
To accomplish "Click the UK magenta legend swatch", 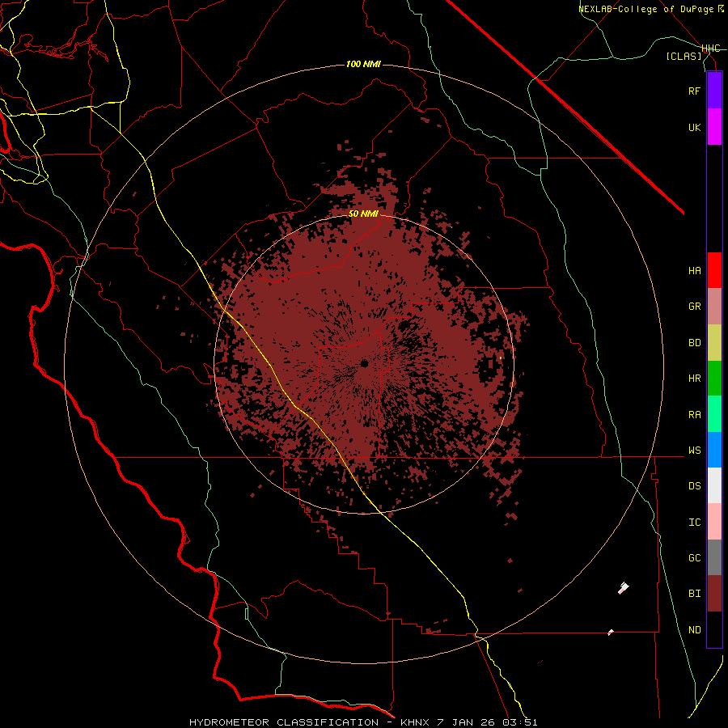I will click(714, 127).
